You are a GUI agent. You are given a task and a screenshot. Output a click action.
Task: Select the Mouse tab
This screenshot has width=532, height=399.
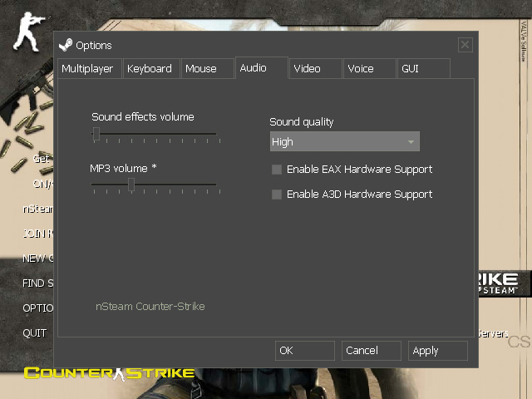coord(201,69)
